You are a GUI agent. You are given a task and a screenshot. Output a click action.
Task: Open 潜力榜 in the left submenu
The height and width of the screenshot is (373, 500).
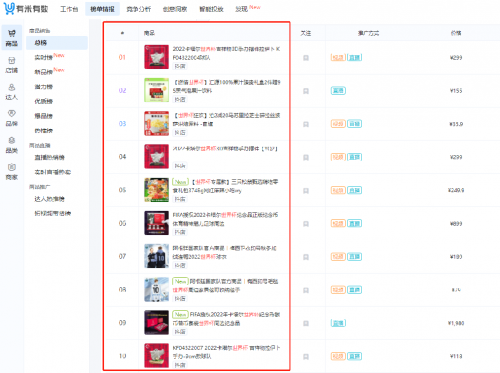point(44,87)
